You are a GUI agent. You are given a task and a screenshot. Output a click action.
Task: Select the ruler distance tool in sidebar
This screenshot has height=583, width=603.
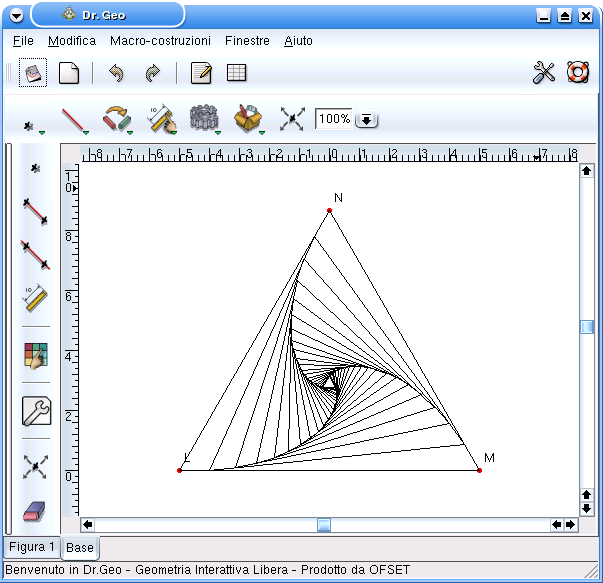35,297
